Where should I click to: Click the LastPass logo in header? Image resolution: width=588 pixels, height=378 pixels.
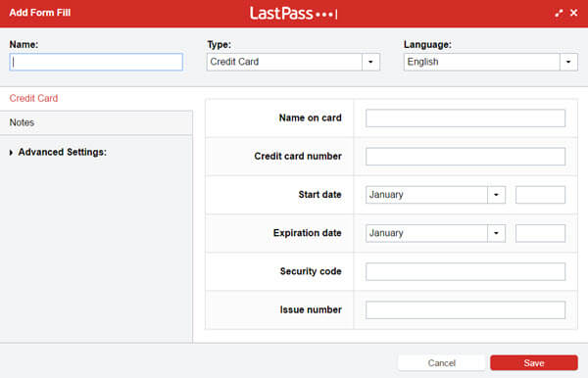tap(294, 14)
